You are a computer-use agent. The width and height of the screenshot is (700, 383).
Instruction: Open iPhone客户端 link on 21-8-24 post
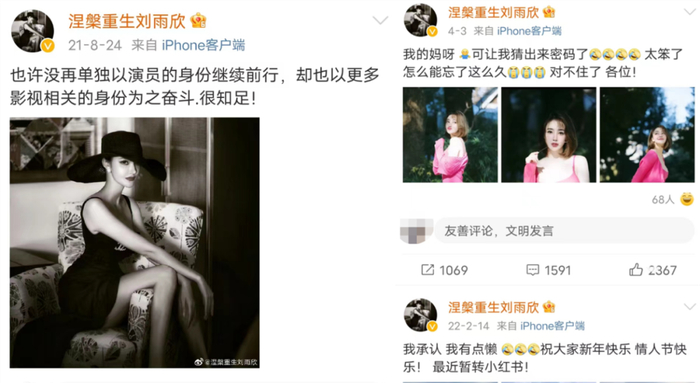203,45
